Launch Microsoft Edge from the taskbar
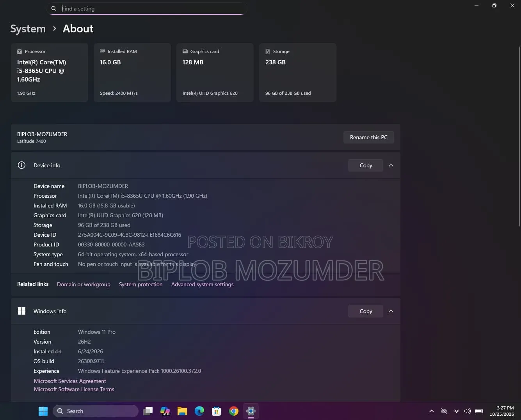 tap(199, 411)
